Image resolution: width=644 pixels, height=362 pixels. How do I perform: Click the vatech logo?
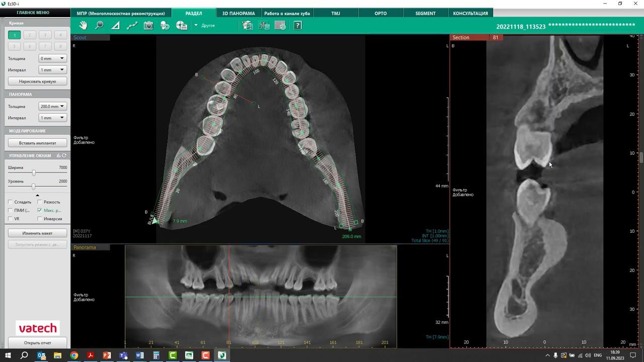point(38,328)
